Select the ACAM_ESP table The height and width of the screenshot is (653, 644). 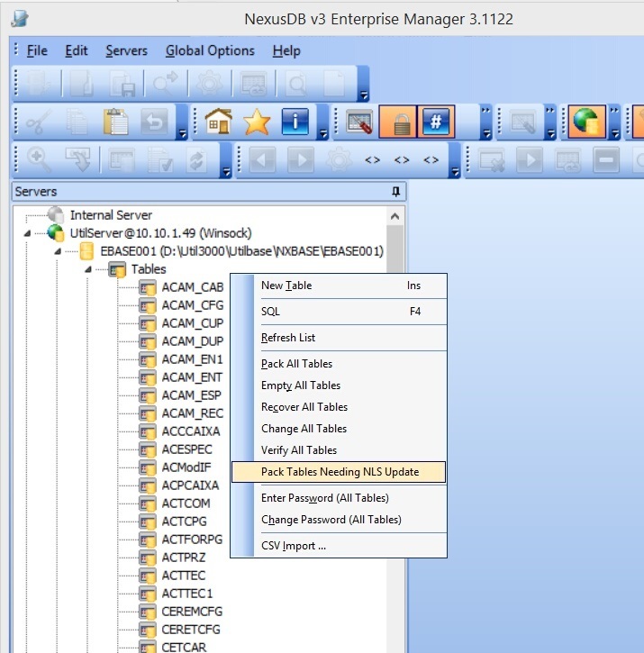pos(191,395)
